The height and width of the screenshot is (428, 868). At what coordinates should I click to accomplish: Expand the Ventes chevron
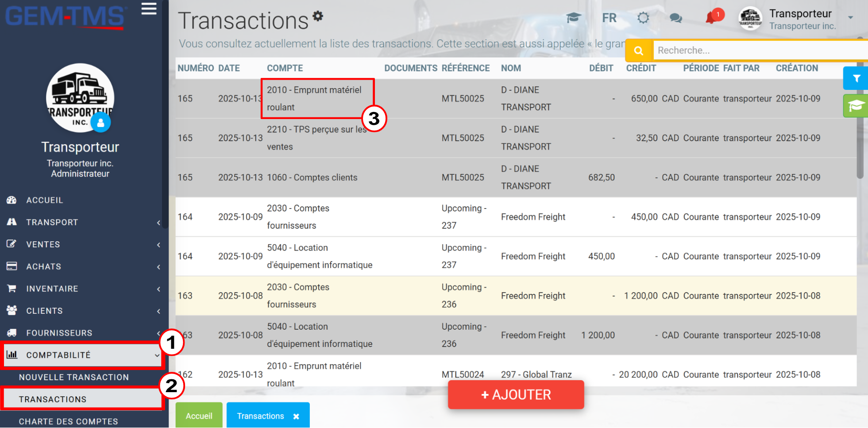pos(158,245)
